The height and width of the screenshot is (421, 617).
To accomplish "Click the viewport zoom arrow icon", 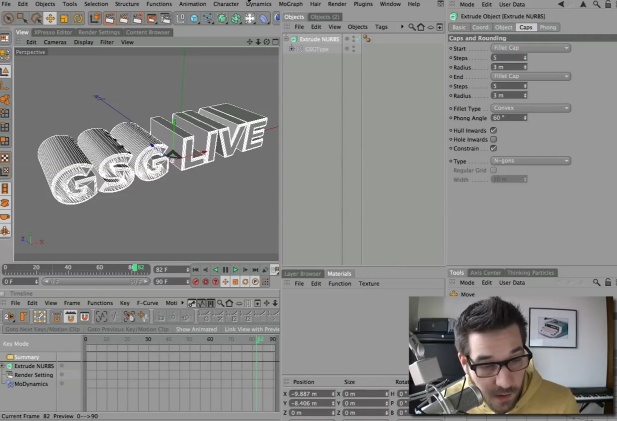I will coord(258,42).
